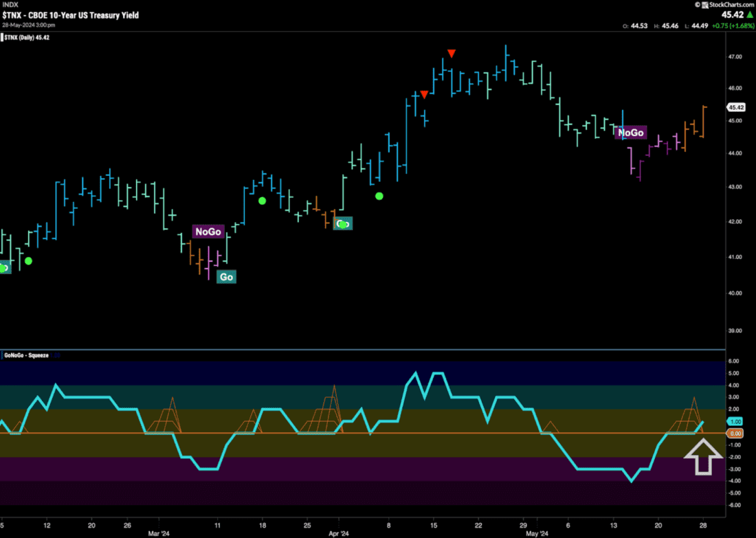Click the topmost red down-triangle marker
Image resolution: width=756 pixels, height=538 pixels.
(x=451, y=54)
